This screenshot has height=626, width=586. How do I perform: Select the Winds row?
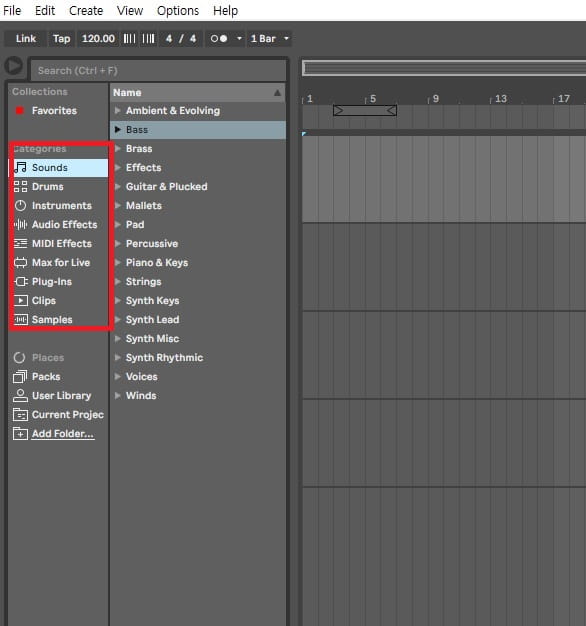click(x=198, y=396)
